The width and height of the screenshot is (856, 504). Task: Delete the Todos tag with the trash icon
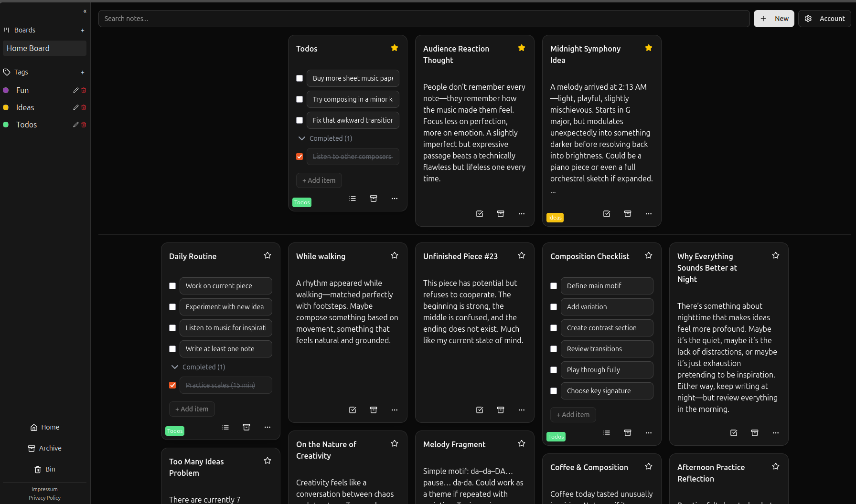pos(84,125)
